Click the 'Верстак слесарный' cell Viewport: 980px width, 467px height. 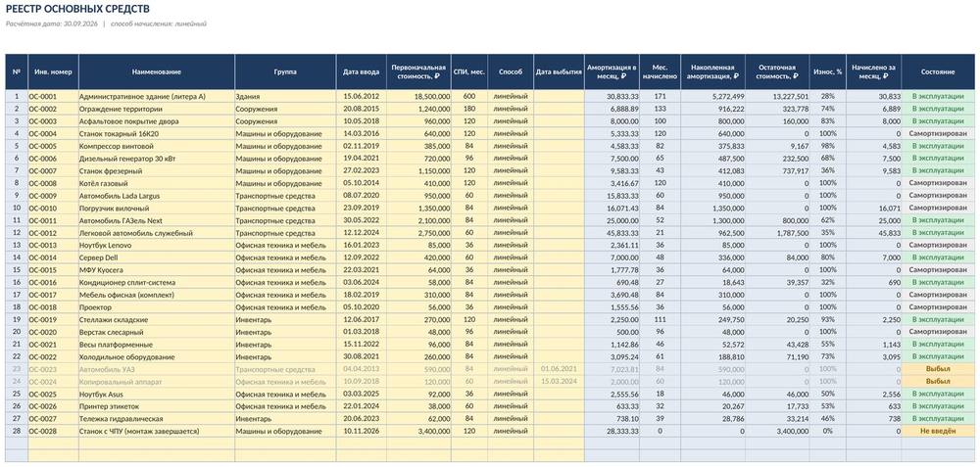click(x=156, y=332)
